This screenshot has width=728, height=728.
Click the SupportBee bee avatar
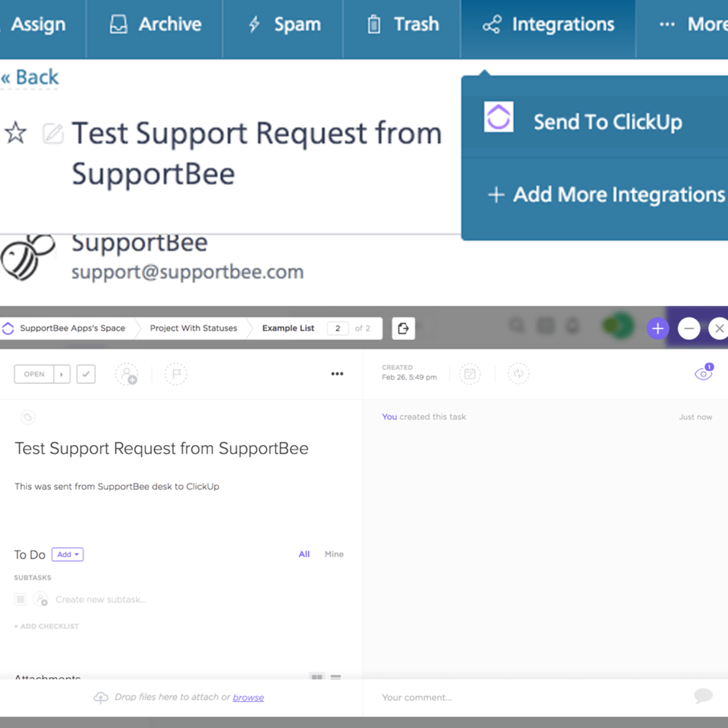pos(28,257)
